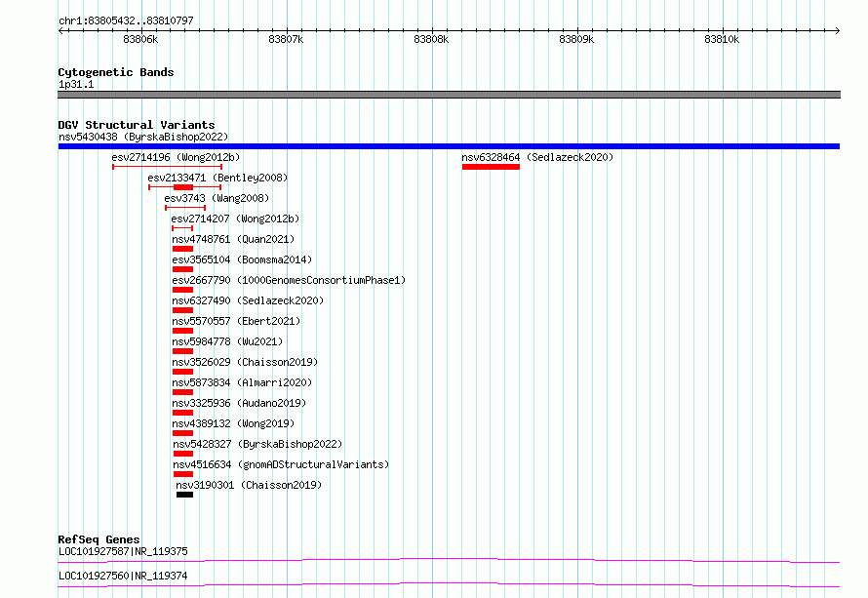Open the LOC101927560|NR_119374 gene label
Viewport: 868px width, 598px height.
123,576
